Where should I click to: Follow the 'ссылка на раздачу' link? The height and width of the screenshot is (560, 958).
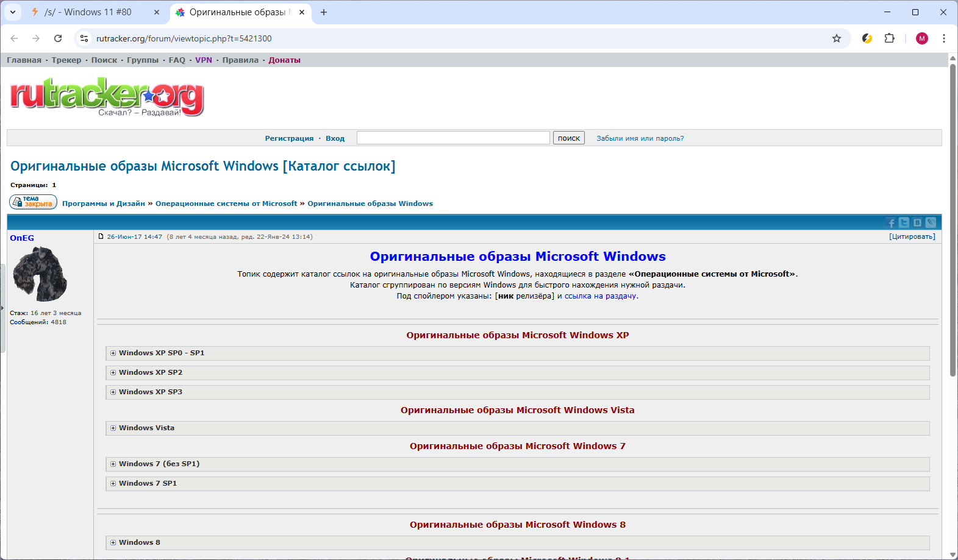[601, 296]
